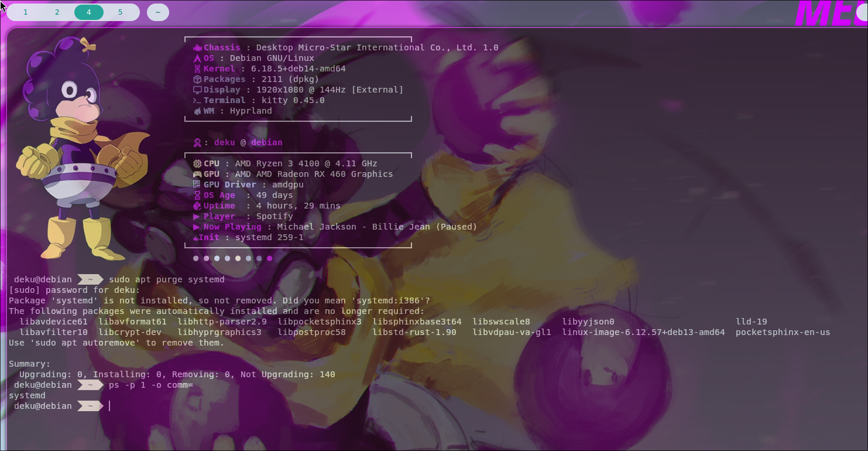Click the GPU Driver row icon
The width and height of the screenshot is (868, 451).
click(x=197, y=185)
